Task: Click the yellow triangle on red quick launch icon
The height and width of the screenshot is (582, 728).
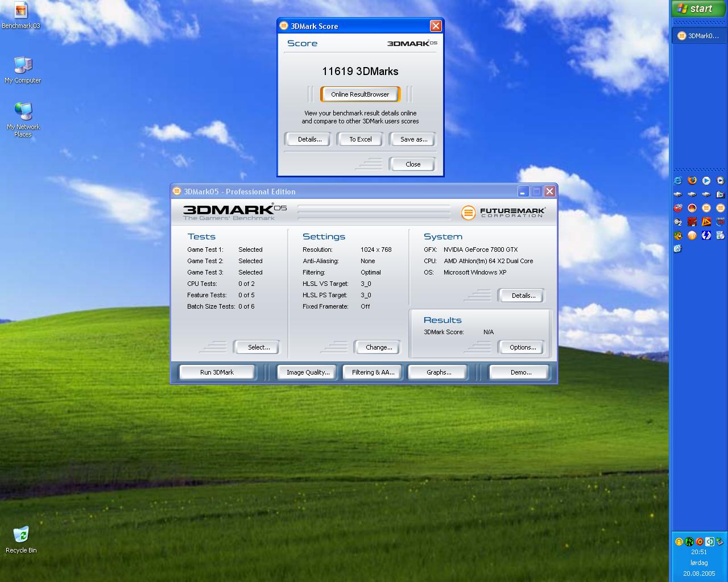Action: pos(706,222)
